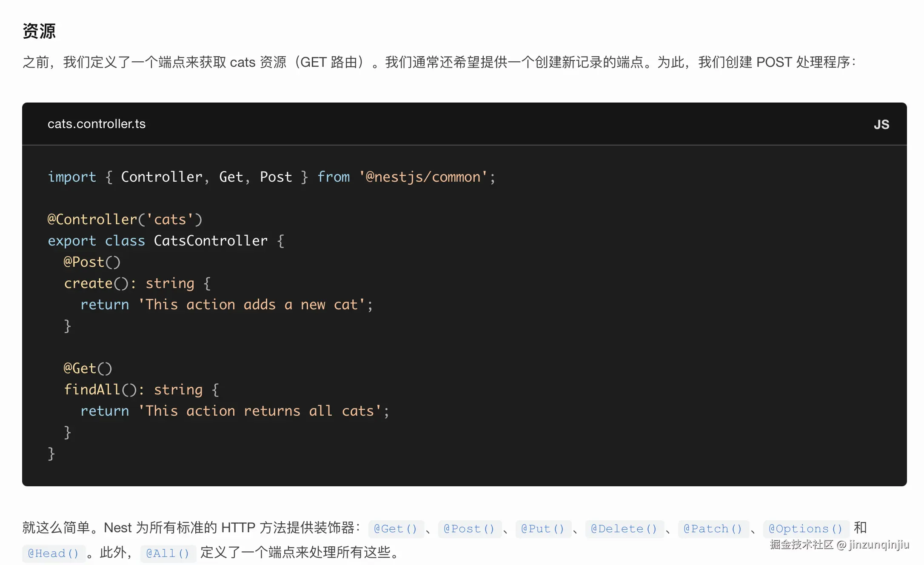The image size is (924, 565).
Task: Click the cats.controller.ts filename tab
Action: point(97,124)
